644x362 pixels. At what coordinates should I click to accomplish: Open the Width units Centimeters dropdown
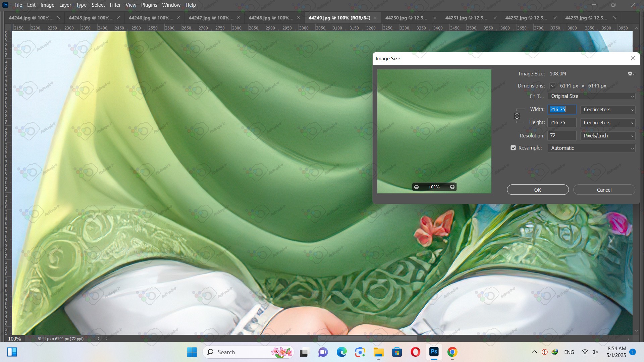608,110
